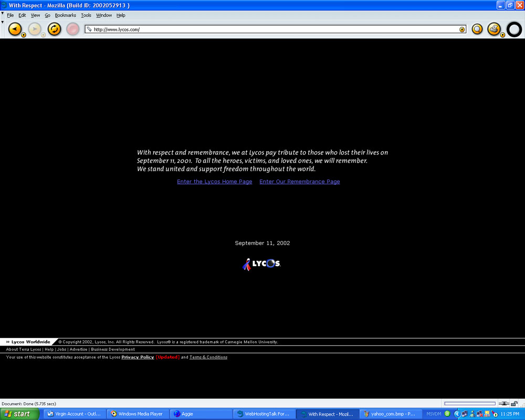Screen dimensions: 525x420
Task: Click inside the URL address field
Action: [273, 29]
